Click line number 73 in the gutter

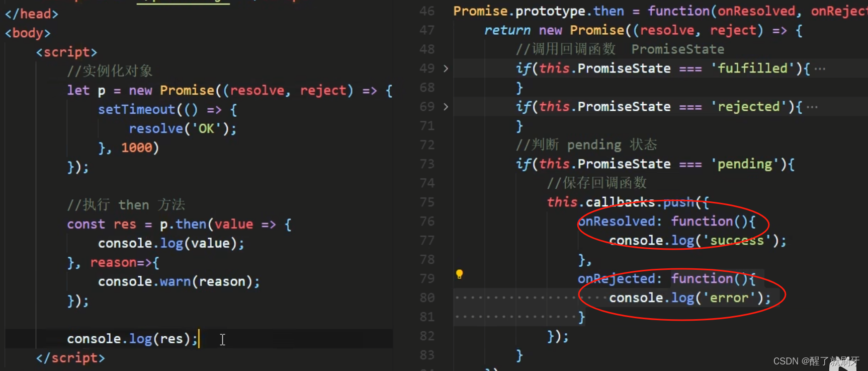click(x=427, y=164)
